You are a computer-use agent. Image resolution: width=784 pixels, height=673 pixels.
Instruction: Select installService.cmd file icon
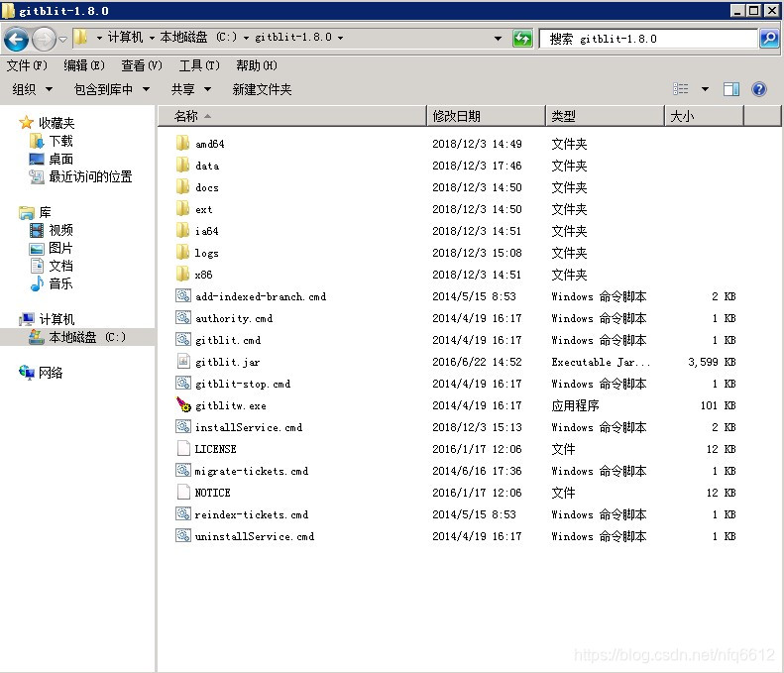pyautogui.click(x=183, y=426)
